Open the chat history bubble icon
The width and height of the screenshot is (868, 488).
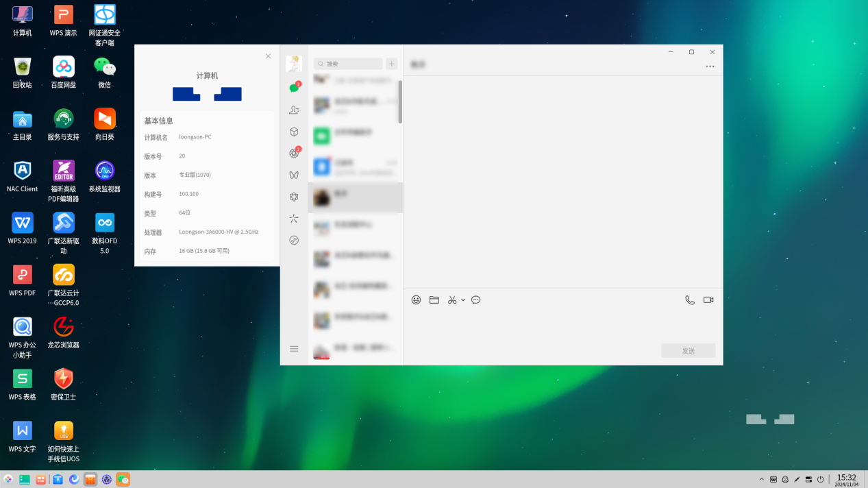[x=476, y=300]
